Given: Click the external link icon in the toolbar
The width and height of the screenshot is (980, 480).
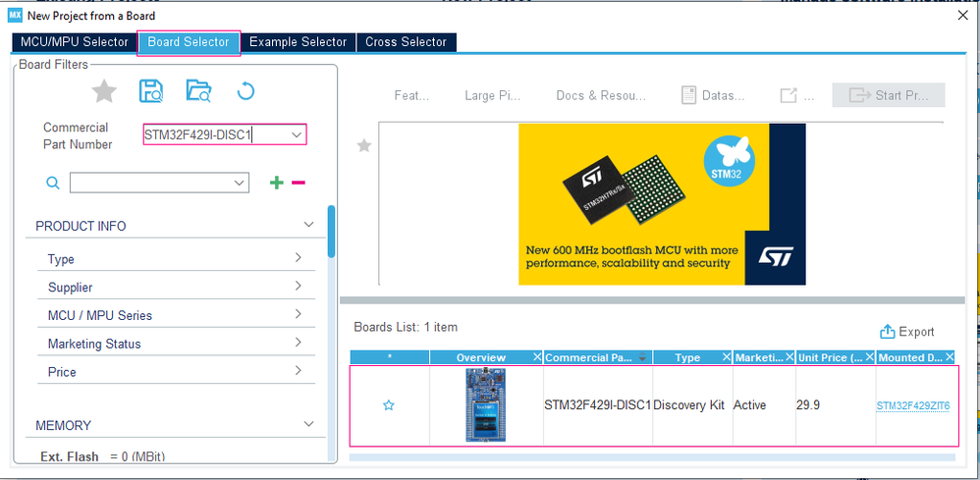Looking at the screenshot, I should 789,95.
